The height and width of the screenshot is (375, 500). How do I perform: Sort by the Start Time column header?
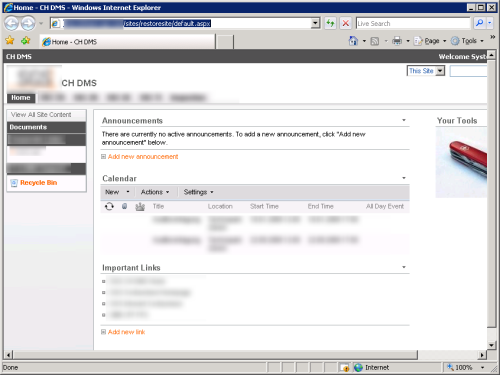(x=264, y=206)
